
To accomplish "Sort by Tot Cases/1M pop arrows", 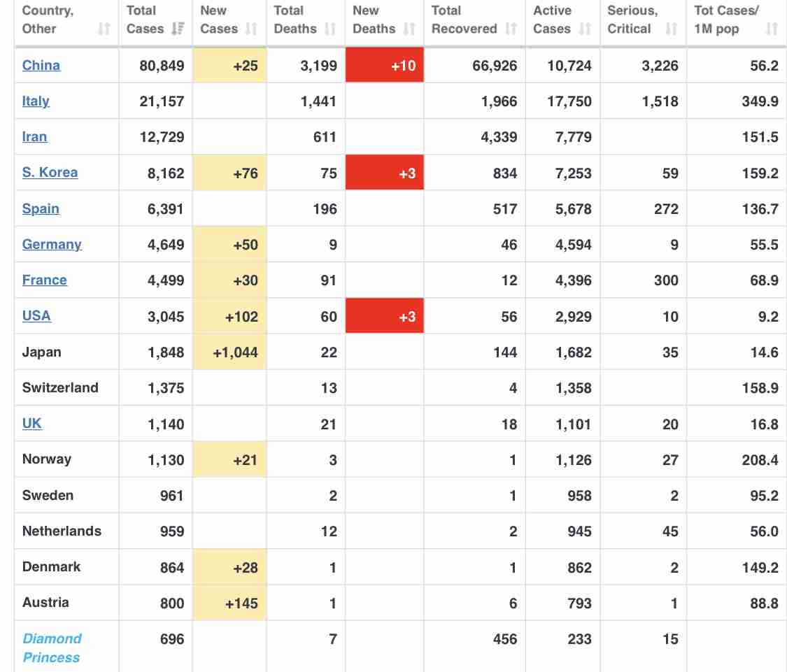I will (772, 29).
